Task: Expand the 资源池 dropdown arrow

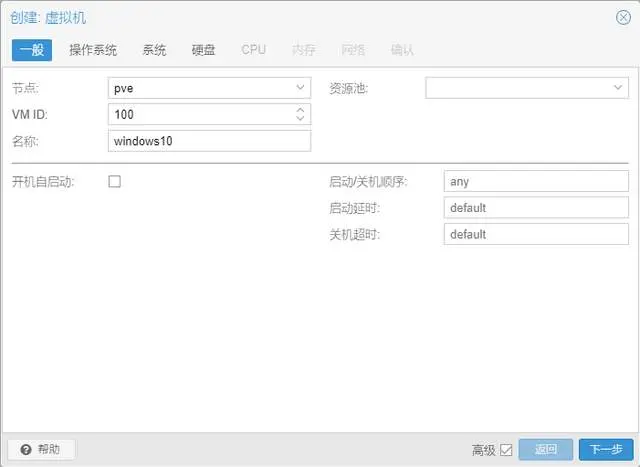Action: 618,88
